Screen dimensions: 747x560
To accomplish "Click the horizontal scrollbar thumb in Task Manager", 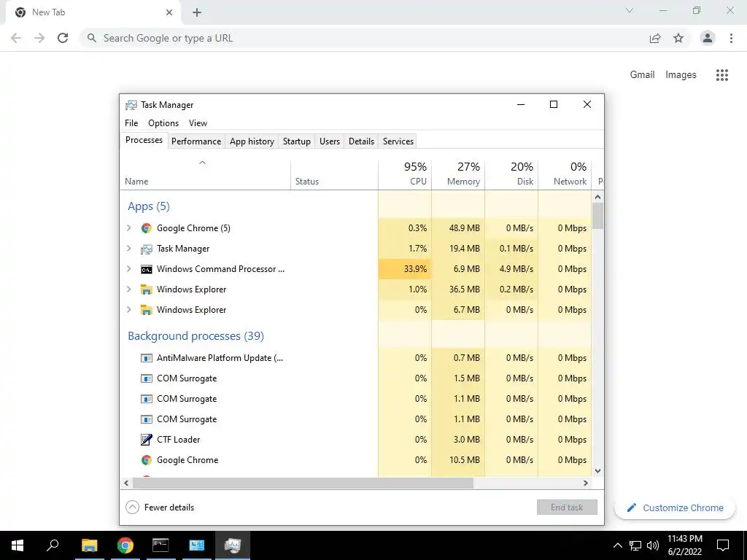I will pos(303,483).
